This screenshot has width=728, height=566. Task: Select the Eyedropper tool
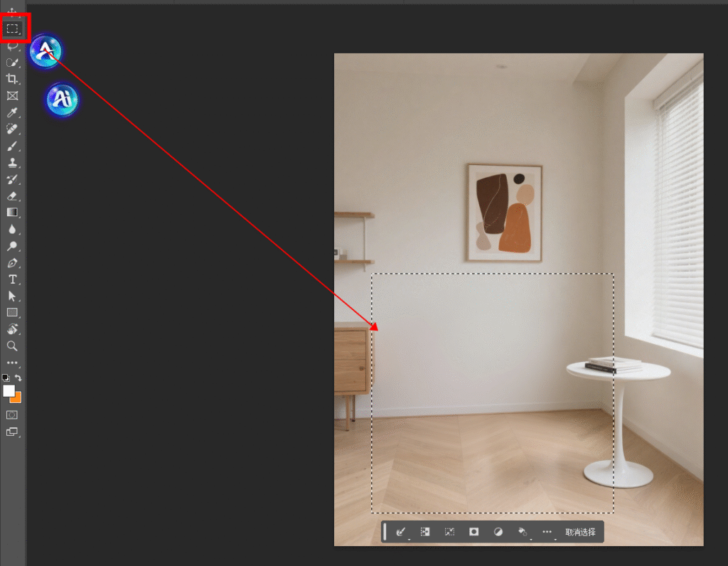pyautogui.click(x=12, y=112)
